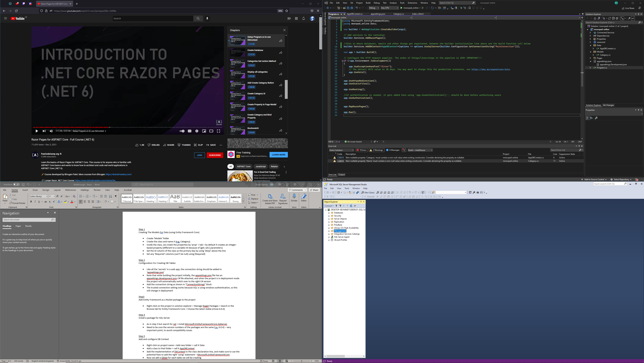Open Word font color swatch
Image resolution: width=644 pixels, height=363 pixels.
(x=72, y=202)
